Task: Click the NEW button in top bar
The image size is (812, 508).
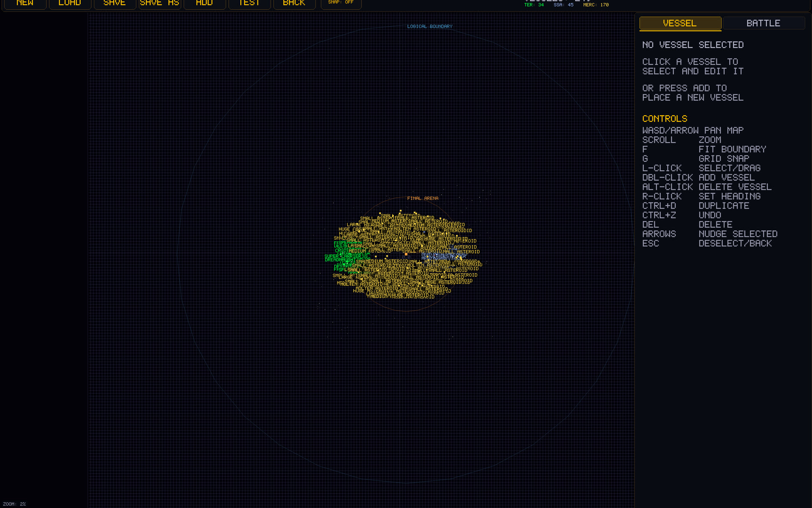Action: click(25, 3)
